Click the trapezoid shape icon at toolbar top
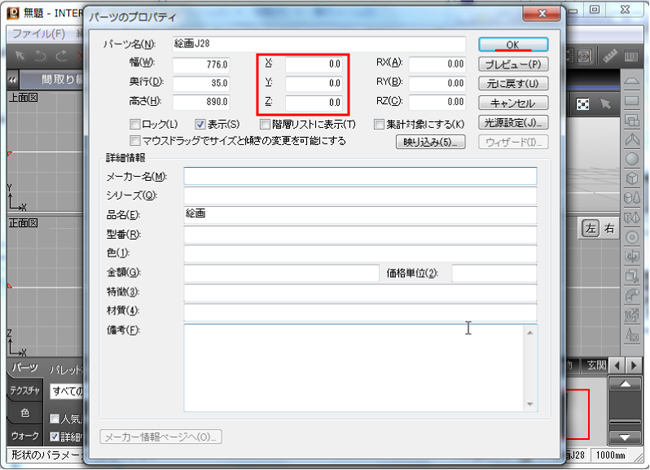Screen dimensions: 650x470 [632, 82]
